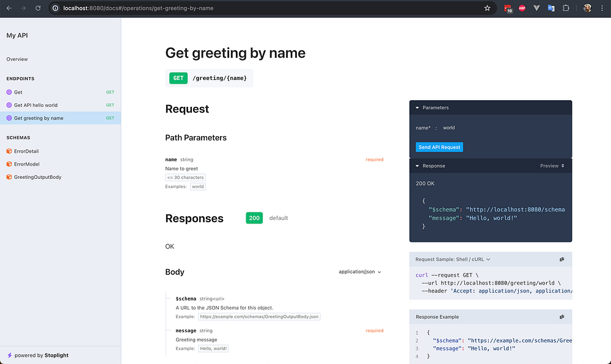The width and height of the screenshot is (611, 364).
Task: Click the message property name
Action: [x=186, y=330]
